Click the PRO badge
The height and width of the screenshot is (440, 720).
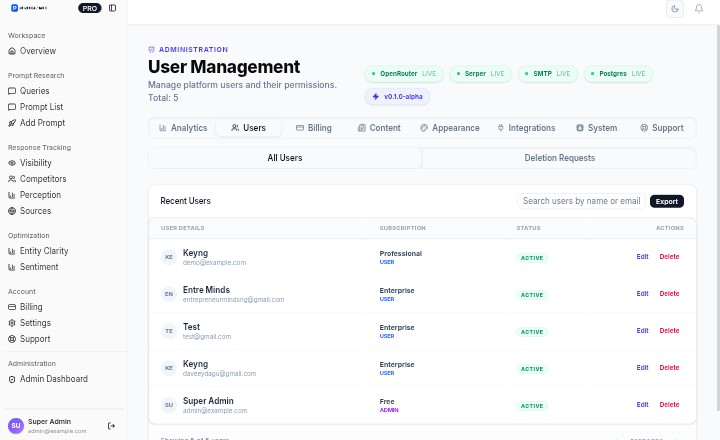click(x=90, y=8)
